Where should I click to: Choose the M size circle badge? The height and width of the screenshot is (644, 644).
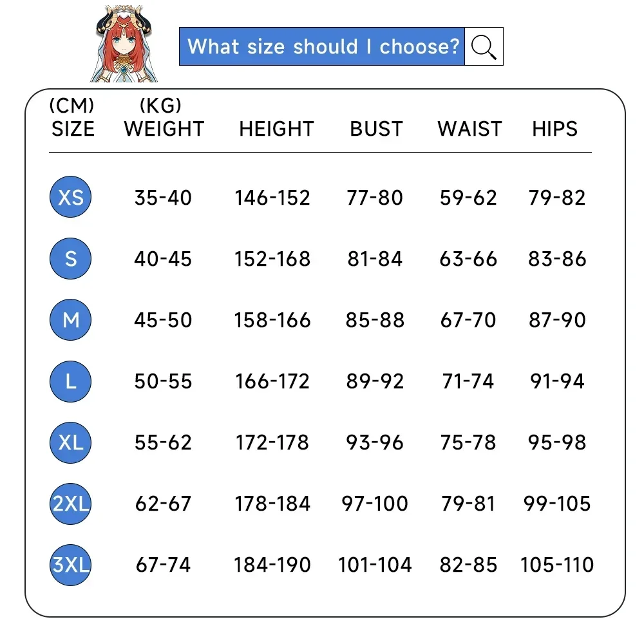pos(71,320)
